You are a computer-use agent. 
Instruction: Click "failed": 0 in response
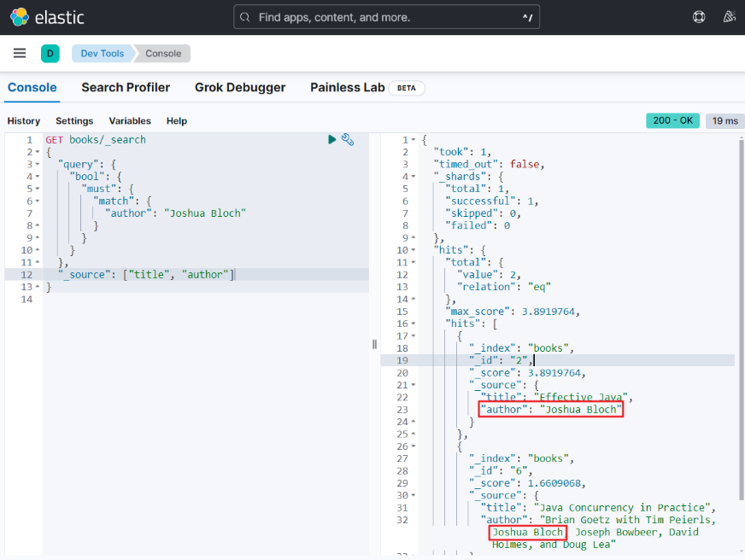(478, 226)
